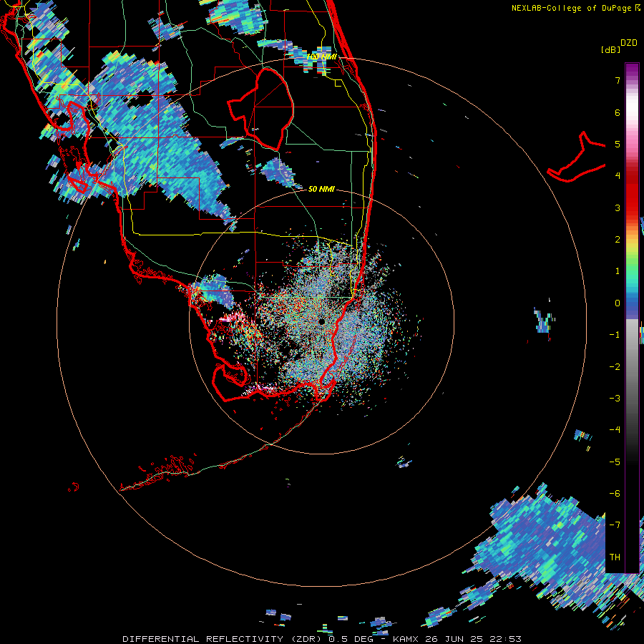Click the DZD color scale title
The width and height of the screenshot is (644, 644).
point(629,43)
